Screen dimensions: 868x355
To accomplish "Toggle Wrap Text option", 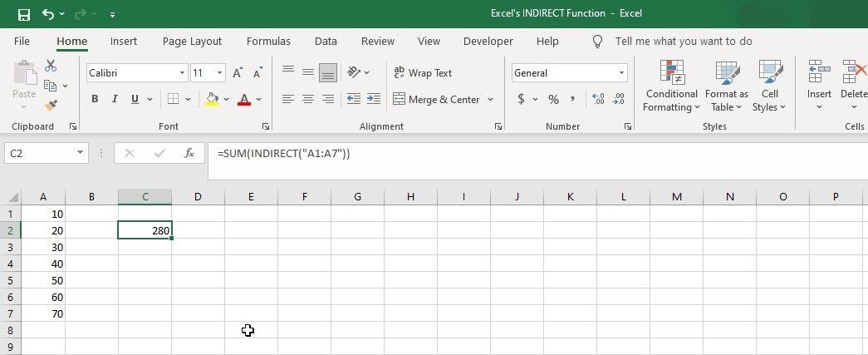I will 423,72.
